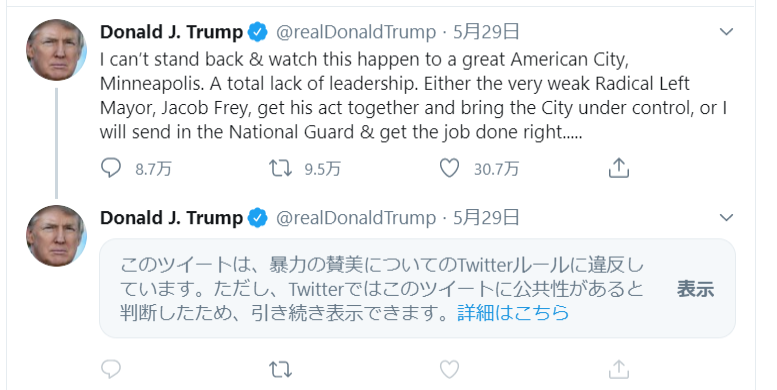777x390 pixels.
Task: Share the first tweet via upload icon
Action: [618, 168]
